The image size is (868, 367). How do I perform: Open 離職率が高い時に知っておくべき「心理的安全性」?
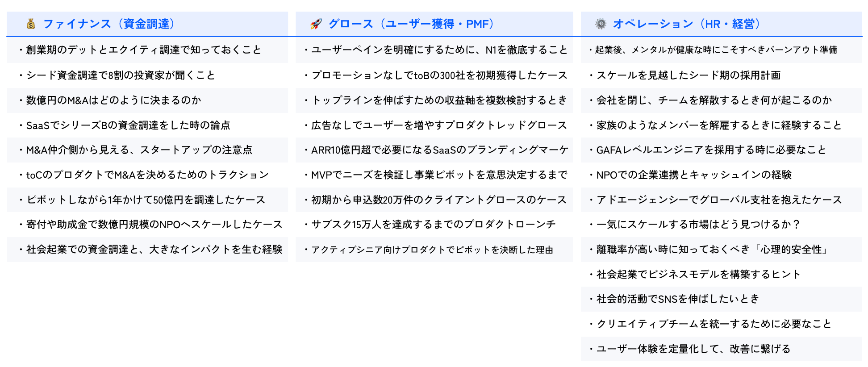pyautogui.click(x=722, y=249)
